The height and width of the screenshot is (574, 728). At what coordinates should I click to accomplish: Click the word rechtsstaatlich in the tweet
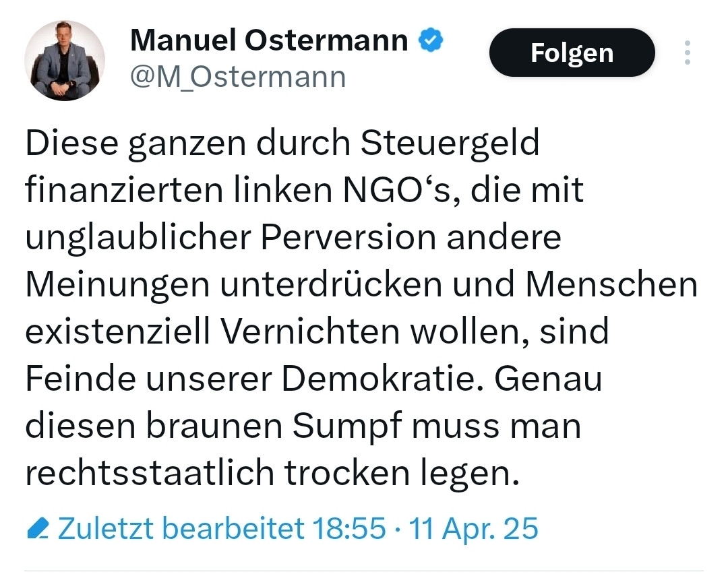150,474
